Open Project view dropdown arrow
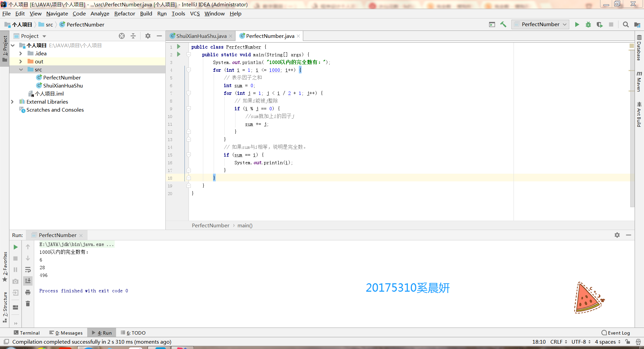This screenshot has height=349, width=644. (x=44, y=36)
